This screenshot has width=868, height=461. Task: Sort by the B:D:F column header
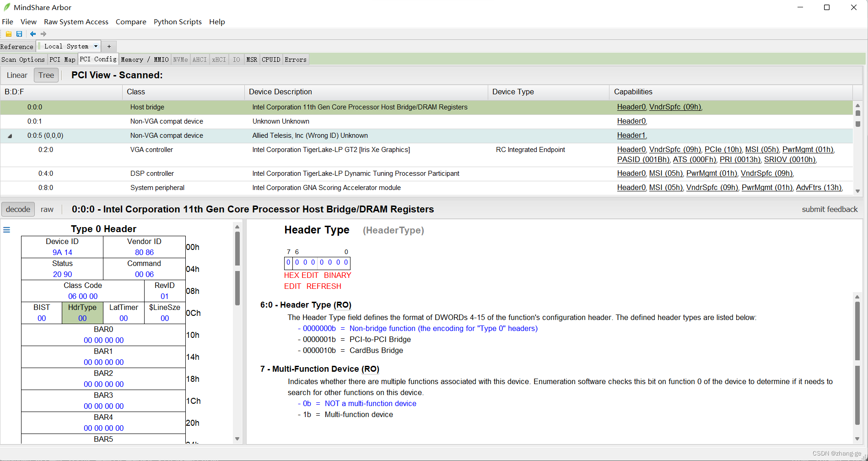point(61,92)
